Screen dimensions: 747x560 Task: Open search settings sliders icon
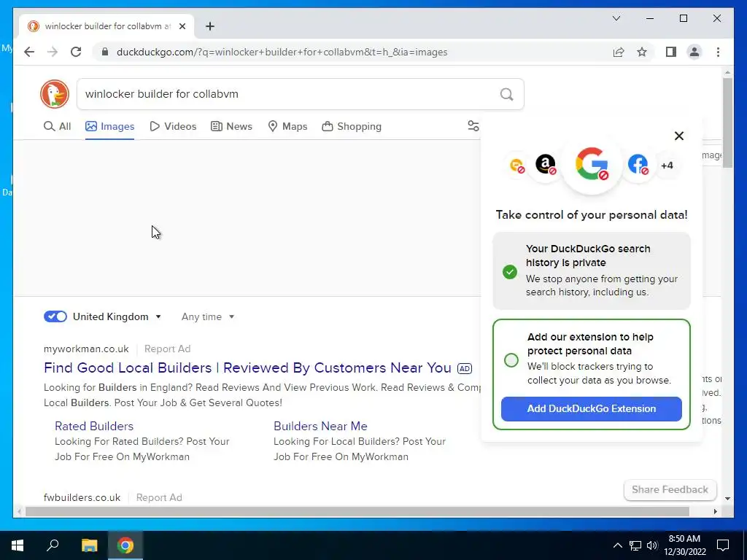[473, 126]
